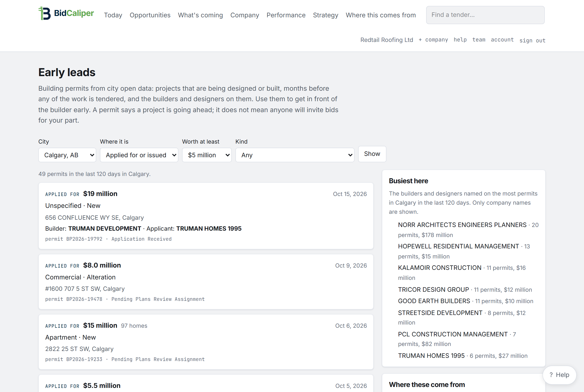
Task: Open Where this comes from page
Action: 381,15
